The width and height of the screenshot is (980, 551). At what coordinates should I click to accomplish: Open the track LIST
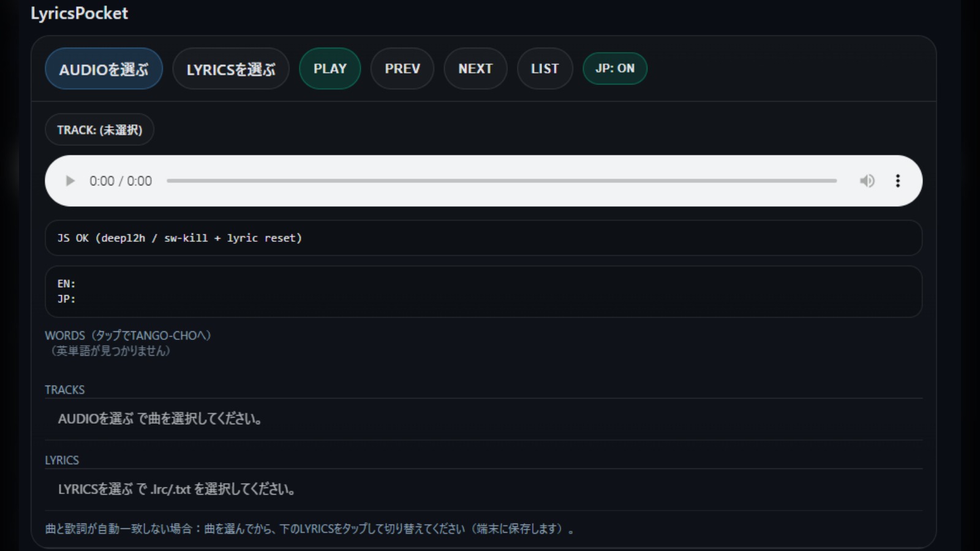tap(545, 69)
